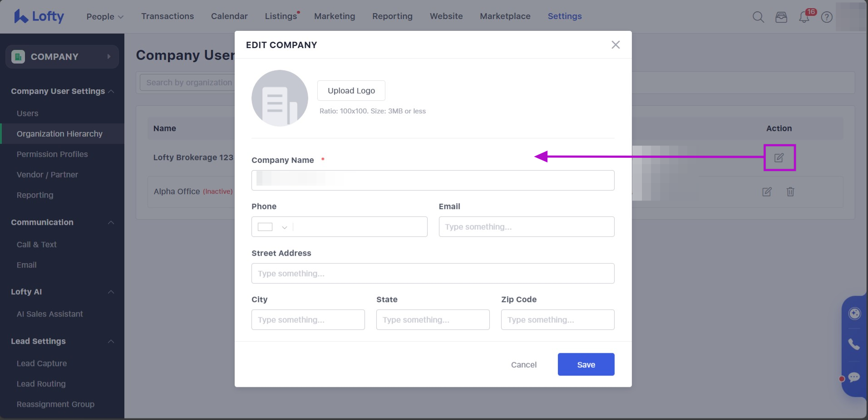Viewport: 868px width, 420px height.
Task: Expand the People menu dropdown
Action: coord(105,16)
